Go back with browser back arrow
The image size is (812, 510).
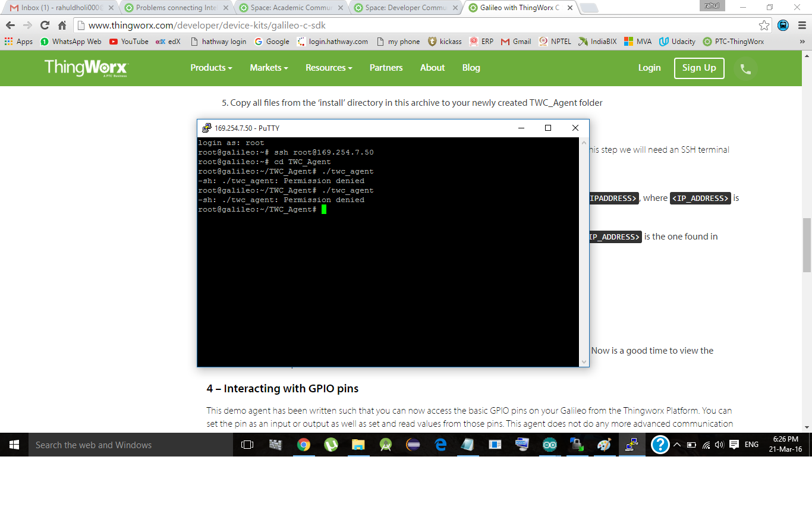pos(10,26)
